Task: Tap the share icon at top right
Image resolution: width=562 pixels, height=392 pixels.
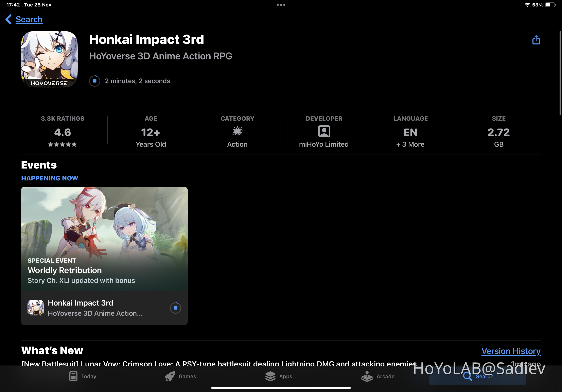Action: tap(536, 40)
